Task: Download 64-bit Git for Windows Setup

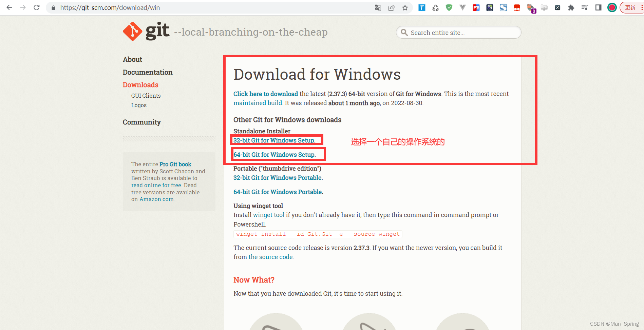Action: click(x=274, y=155)
